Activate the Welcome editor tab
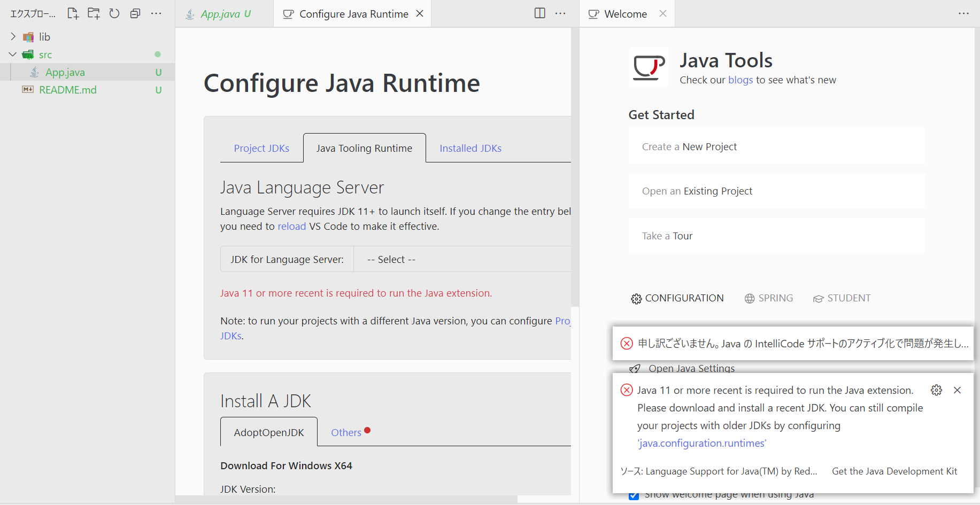This screenshot has width=980, height=505. tap(627, 14)
